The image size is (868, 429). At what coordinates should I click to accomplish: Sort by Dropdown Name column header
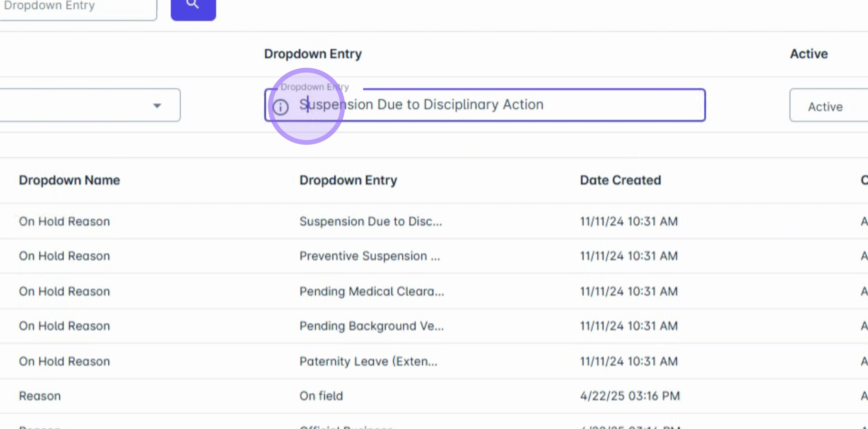pos(69,180)
